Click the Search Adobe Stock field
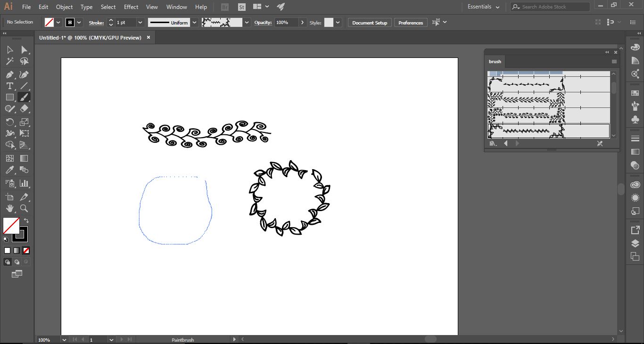 pyautogui.click(x=550, y=7)
